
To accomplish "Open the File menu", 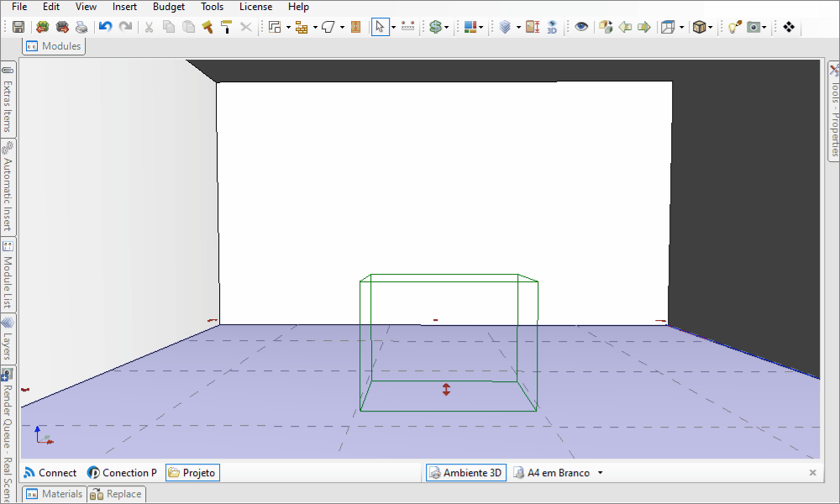I will 19,7.
